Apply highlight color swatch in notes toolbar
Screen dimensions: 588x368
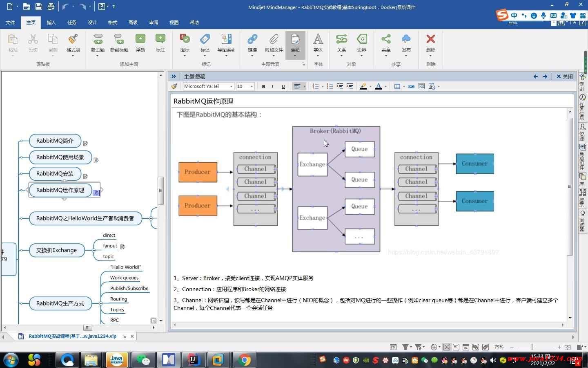click(x=363, y=86)
